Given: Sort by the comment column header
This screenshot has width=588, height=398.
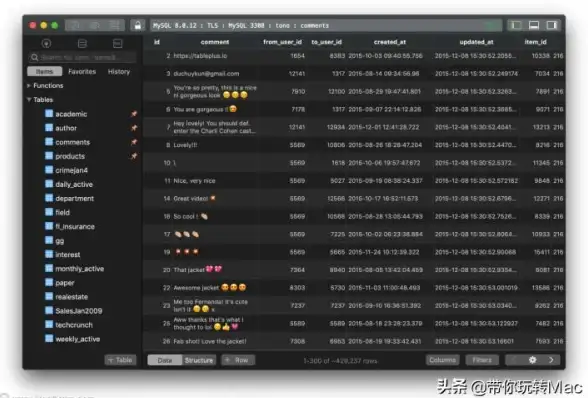Looking at the screenshot, I should coord(214,42).
